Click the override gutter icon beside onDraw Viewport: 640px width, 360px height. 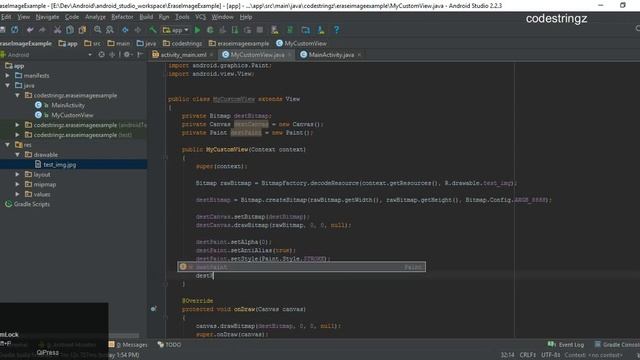click(153, 309)
